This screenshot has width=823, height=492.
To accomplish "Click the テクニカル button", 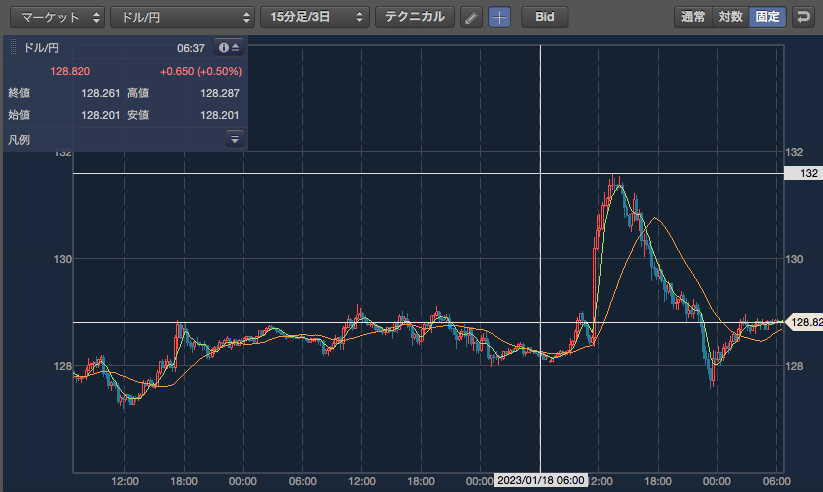I will [x=415, y=17].
